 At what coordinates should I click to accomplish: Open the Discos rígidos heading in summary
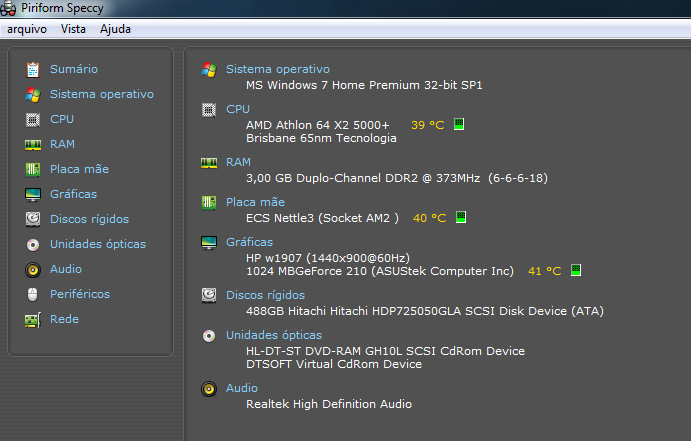(x=265, y=295)
